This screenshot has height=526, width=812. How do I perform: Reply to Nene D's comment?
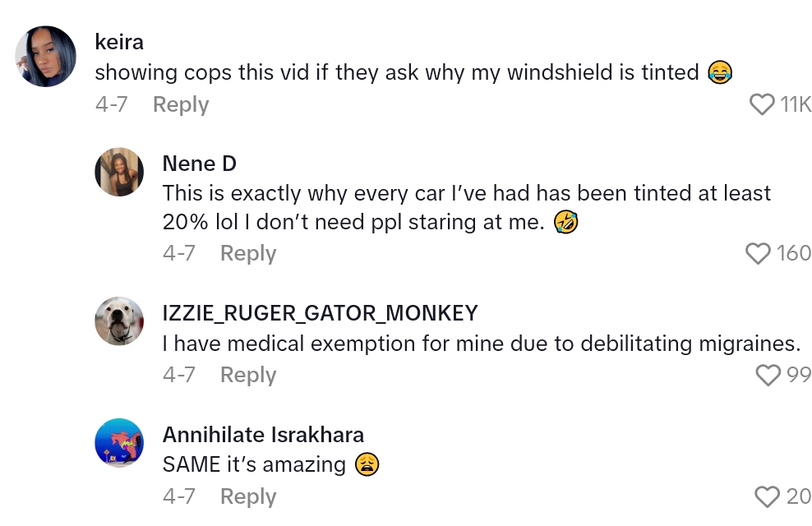(248, 253)
